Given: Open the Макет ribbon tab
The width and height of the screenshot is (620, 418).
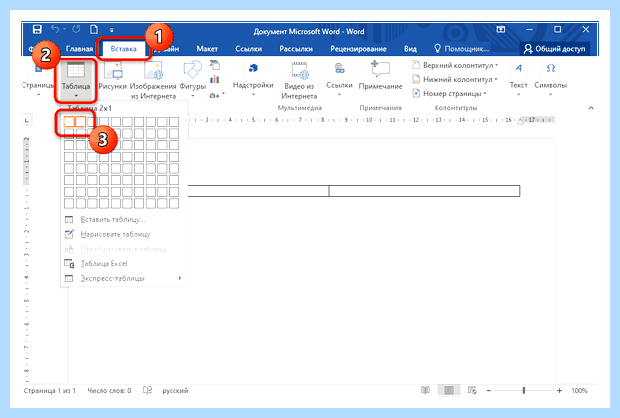Looking at the screenshot, I should tap(207, 49).
